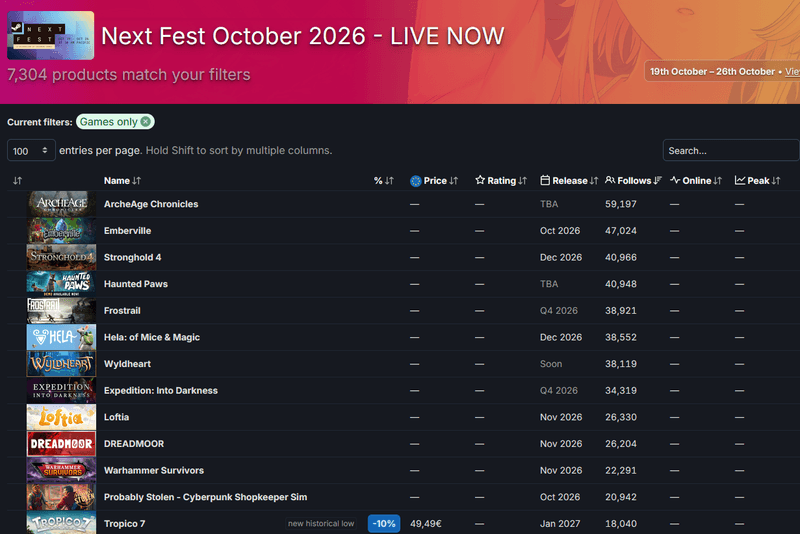Click the View link beside event dates

792,71
